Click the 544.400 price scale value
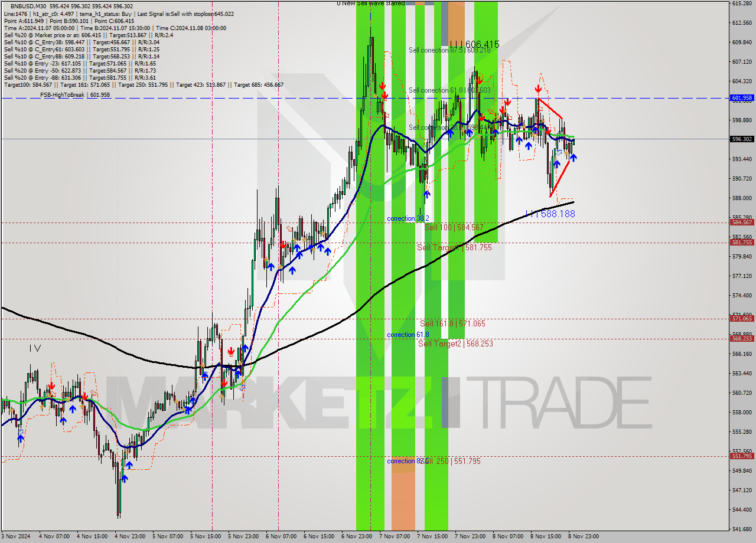The height and width of the screenshot is (543, 756). [742, 510]
